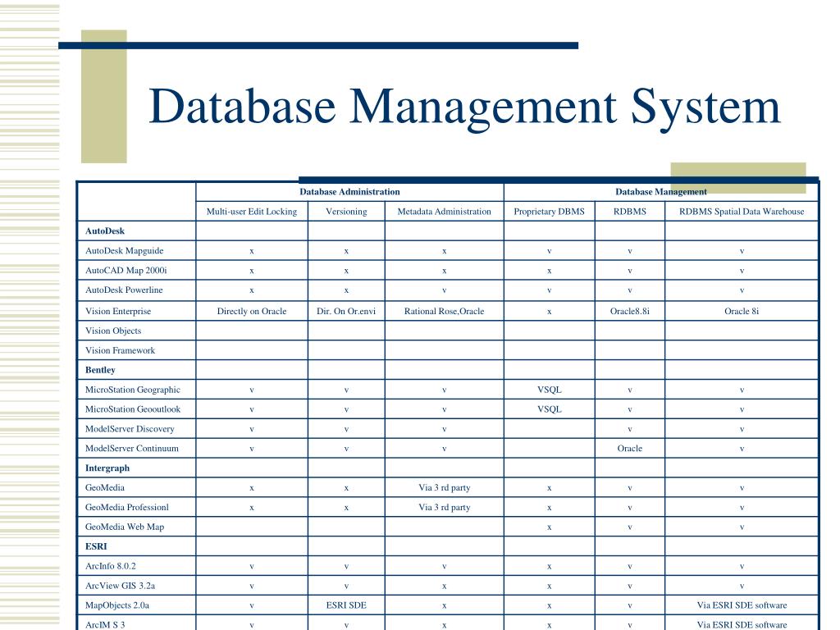Image resolution: width=840 pixels, height=630 pixels.
Task: Select the 'Database Management' group header in the table
Action: 661,192
